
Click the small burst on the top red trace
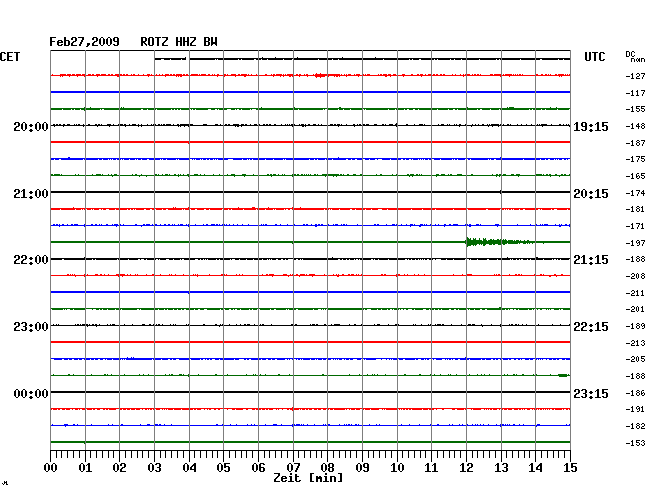[x=320, y=75]
